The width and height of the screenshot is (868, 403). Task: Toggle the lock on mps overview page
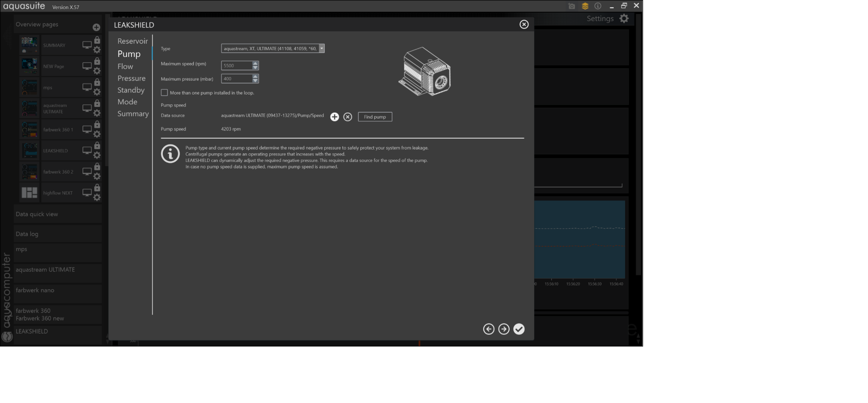(x=97, y=82)
